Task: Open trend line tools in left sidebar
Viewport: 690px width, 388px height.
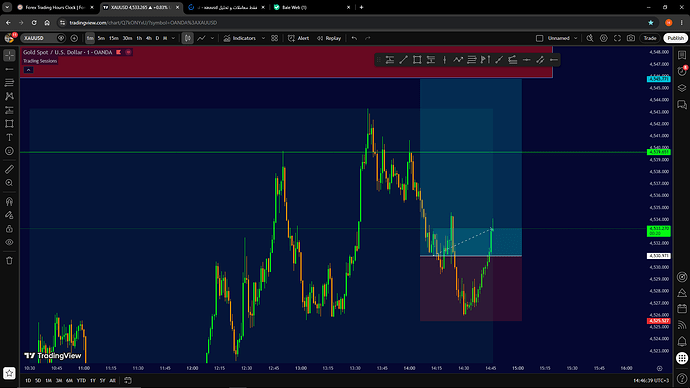Action: [x=9, y=69]
